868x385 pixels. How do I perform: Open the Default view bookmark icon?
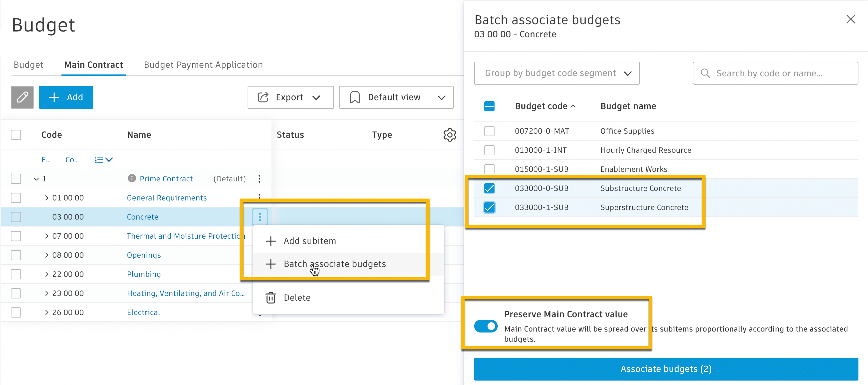(x=354, y=97)
